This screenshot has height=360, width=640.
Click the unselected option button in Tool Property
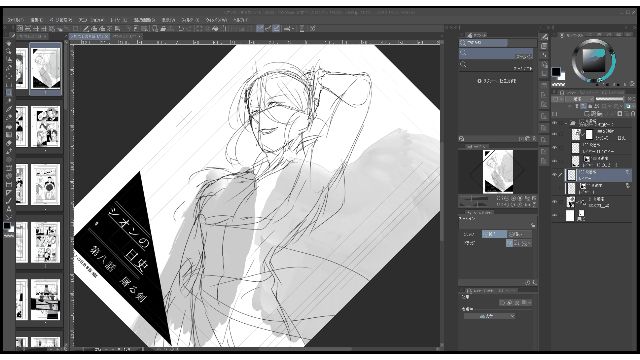click(520, 234)
